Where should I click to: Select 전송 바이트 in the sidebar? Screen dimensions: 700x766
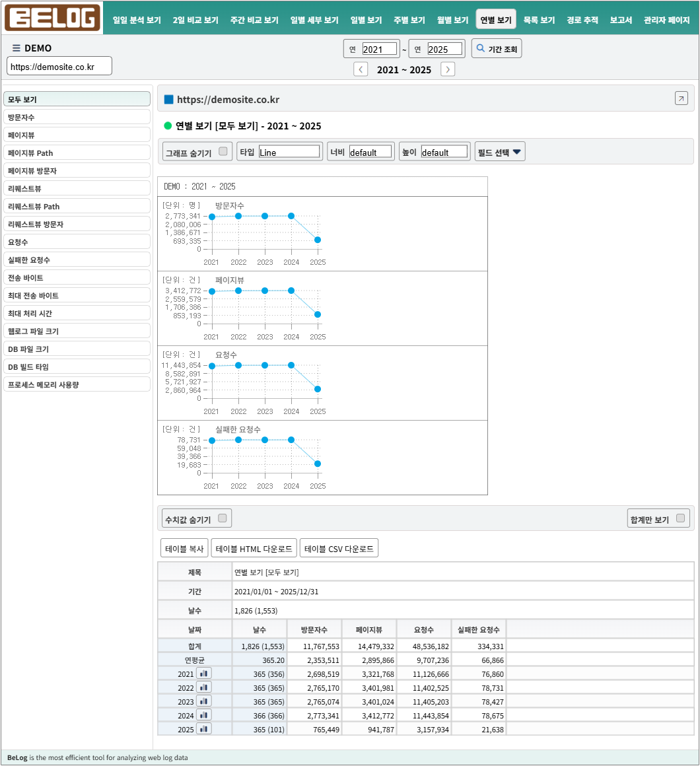tap(77, 277)
